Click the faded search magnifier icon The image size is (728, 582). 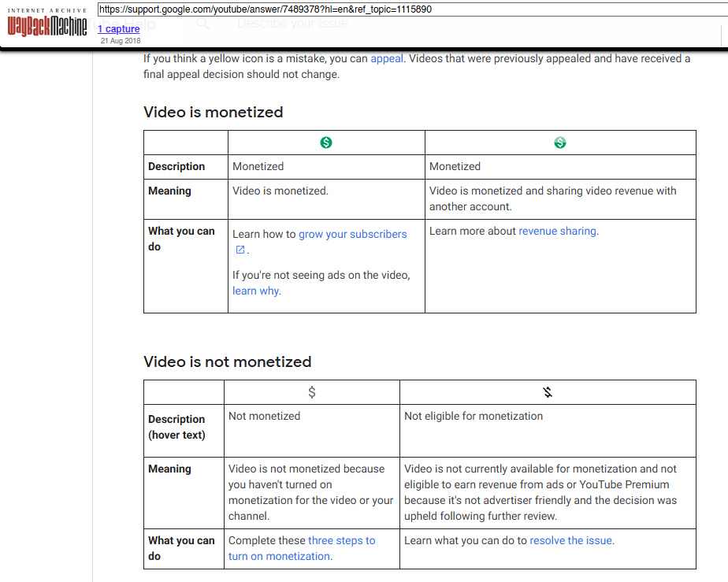point(203,23)
